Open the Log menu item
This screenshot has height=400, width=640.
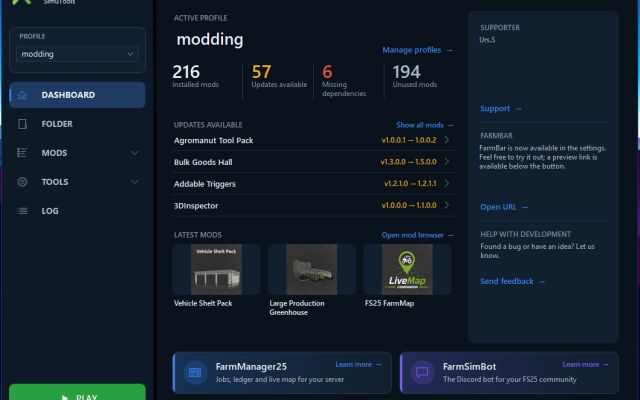(77, 211)
